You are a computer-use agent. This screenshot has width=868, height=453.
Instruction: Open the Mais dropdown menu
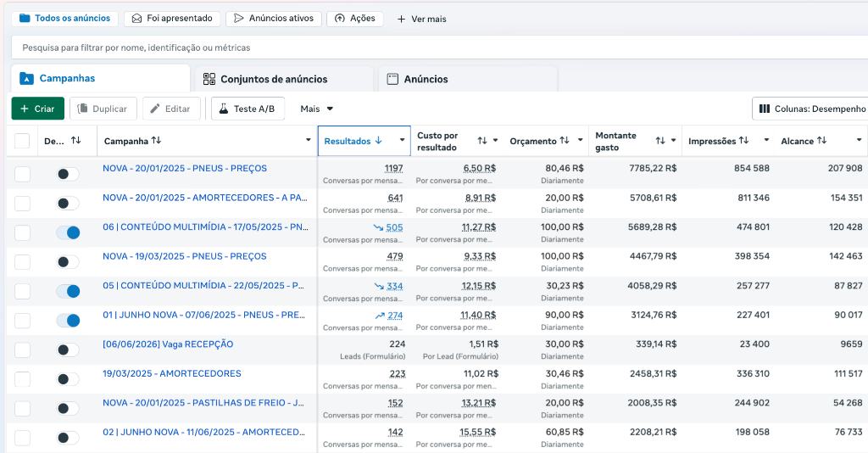point(317,109)
